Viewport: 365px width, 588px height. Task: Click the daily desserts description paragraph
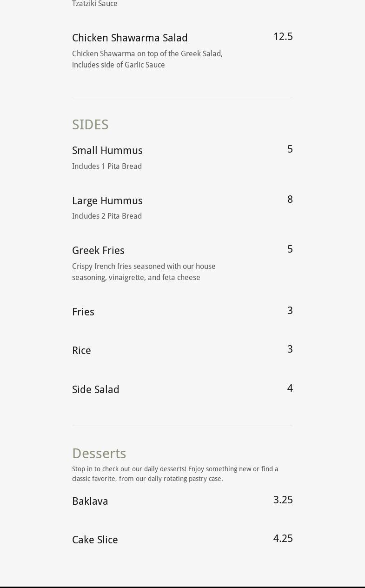[175, 474]
